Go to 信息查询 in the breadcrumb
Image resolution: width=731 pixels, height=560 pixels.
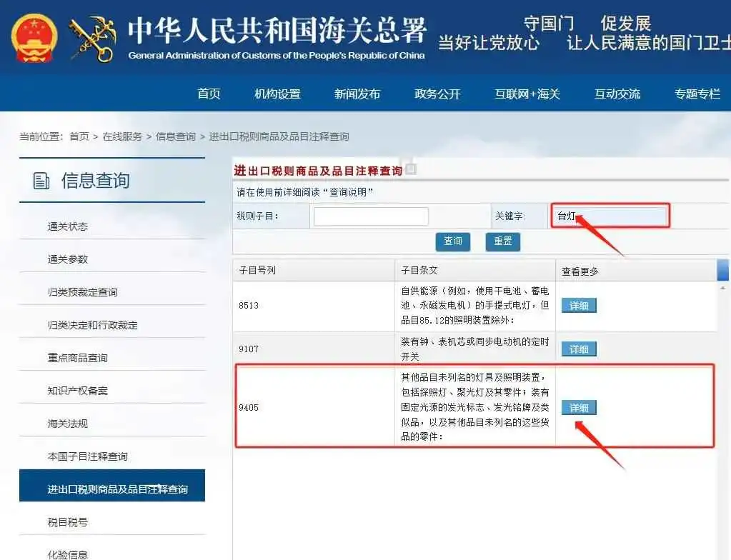pyautogui.click(x=176, y=136)
